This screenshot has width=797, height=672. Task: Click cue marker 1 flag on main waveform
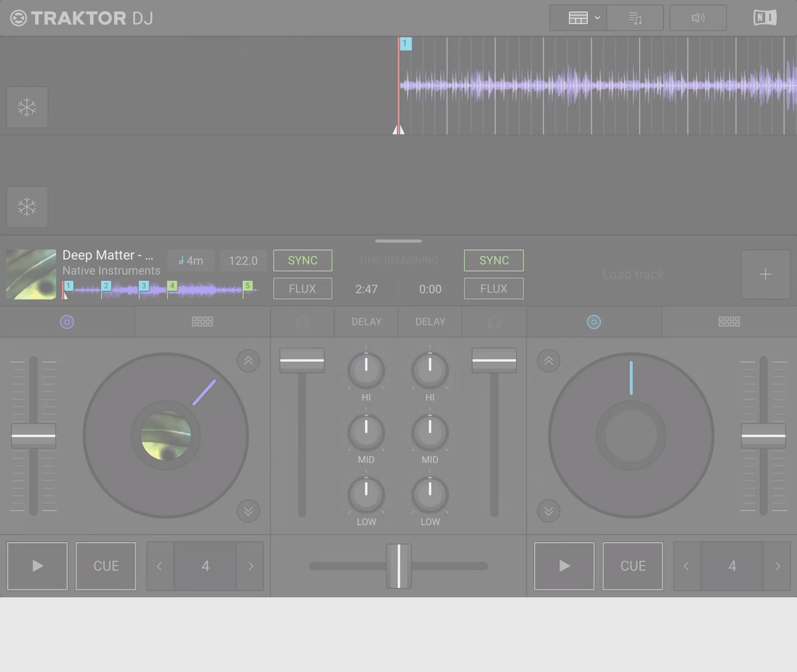405,44
